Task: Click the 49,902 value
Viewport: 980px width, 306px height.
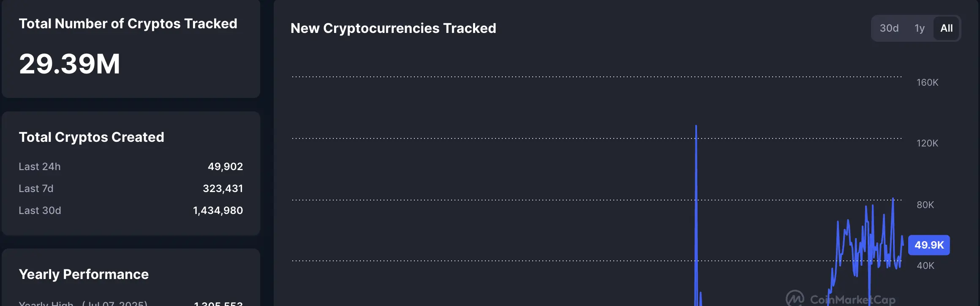Action: coord(225,167)
